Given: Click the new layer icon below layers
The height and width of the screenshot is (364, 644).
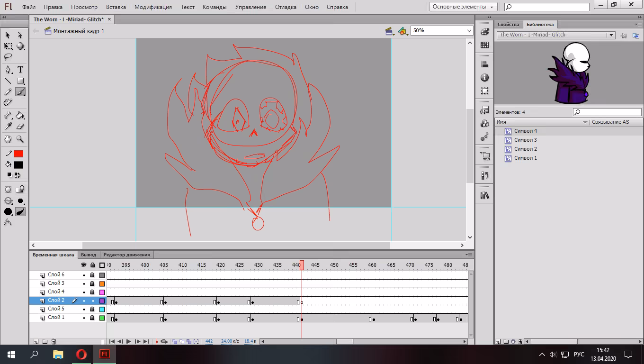Looking at the screenshot, I should [36, 341].
